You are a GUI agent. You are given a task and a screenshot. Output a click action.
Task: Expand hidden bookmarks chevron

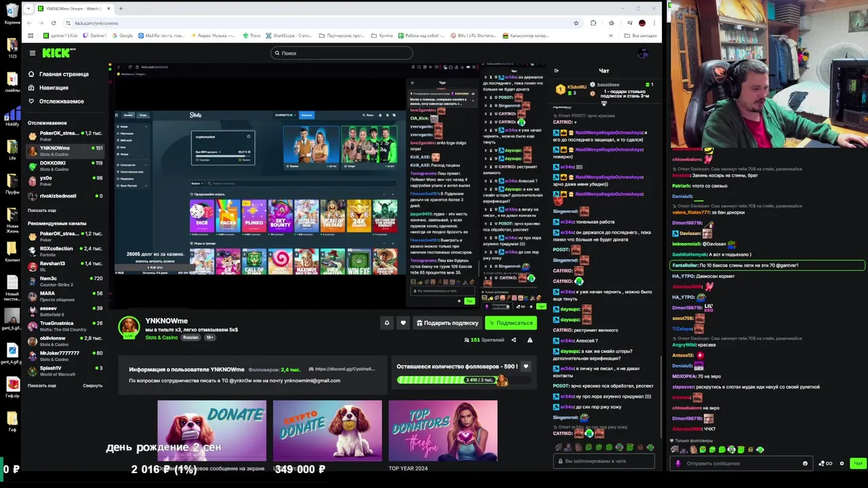(610, 35)
